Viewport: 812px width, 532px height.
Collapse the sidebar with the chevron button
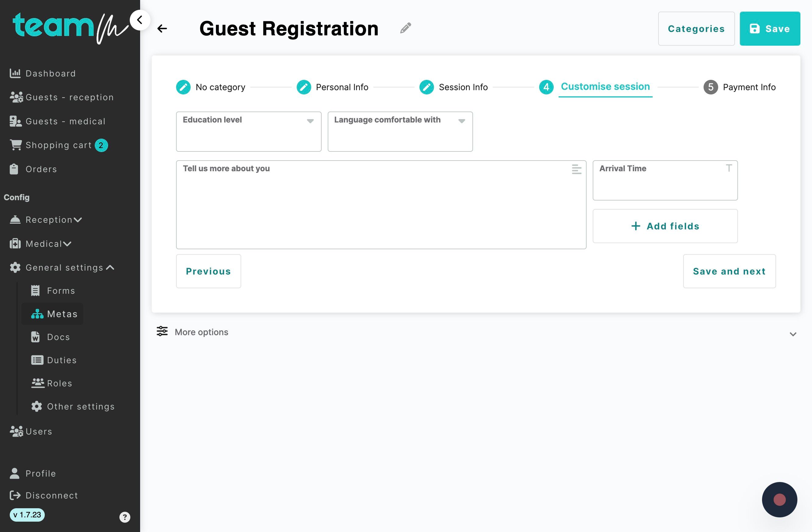[140, 20]
